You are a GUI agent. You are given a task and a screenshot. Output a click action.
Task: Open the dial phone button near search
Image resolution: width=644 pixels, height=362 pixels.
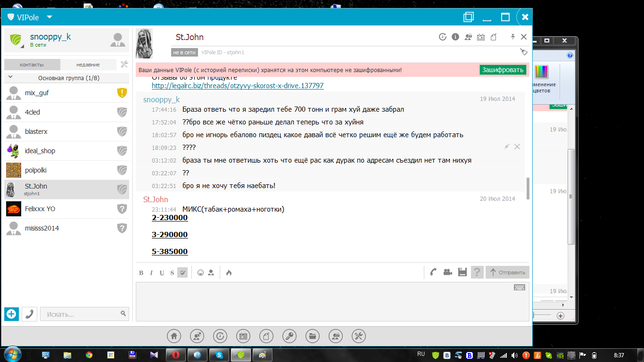[30, 314]
